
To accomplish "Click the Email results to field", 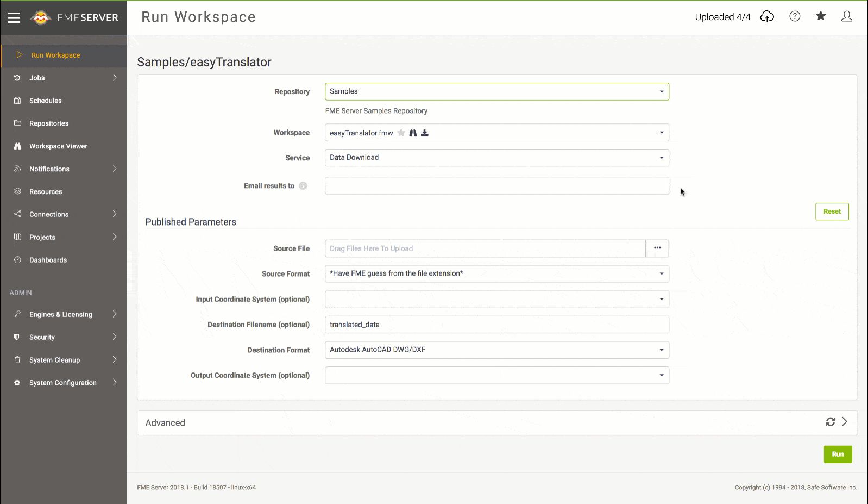I will pyautogui.click(x=497, y=186).
